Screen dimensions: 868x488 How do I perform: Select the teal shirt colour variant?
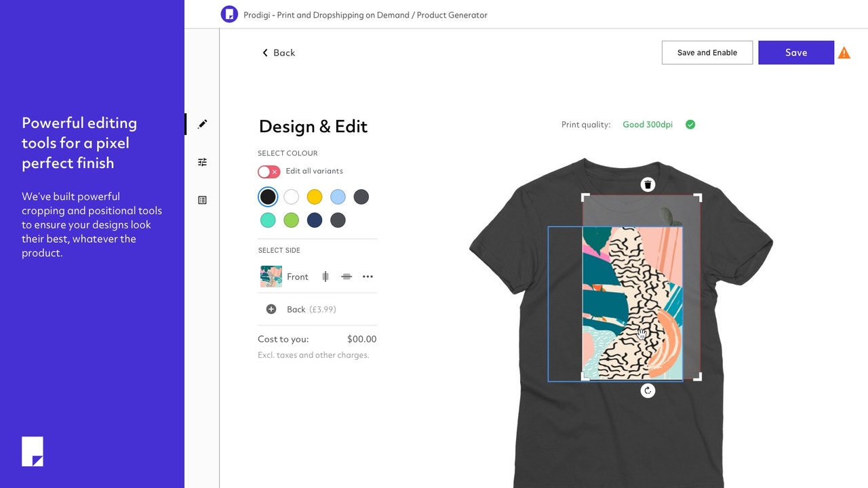pos(268,220)
